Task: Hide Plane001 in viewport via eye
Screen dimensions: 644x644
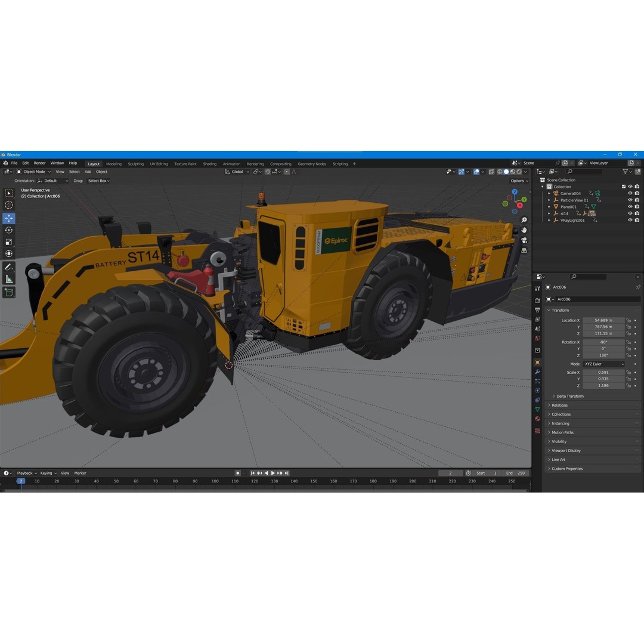Action: tap(630, 206)
